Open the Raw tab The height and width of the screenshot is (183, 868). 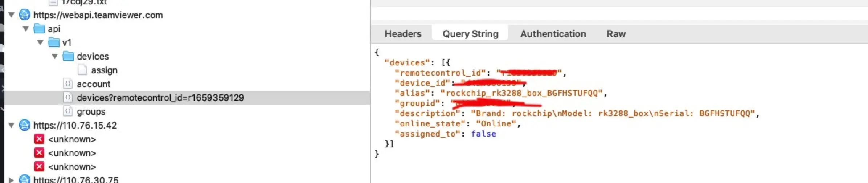[x=616, y=34]
